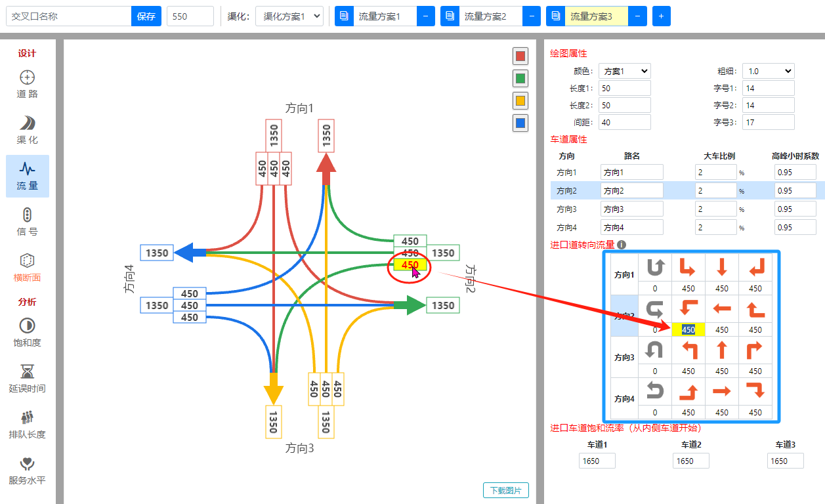
Task: Open the 服务水平 service level analysis
Action: pos(28,471)
